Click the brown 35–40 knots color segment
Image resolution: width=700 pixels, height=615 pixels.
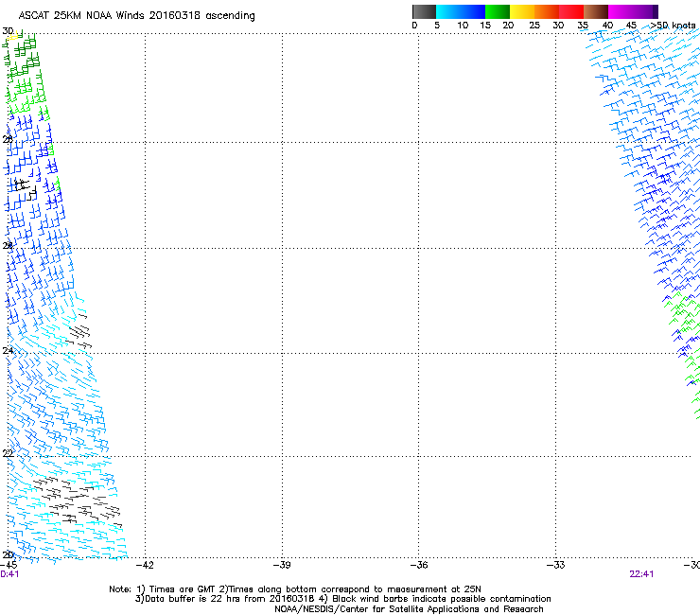point(596,11)
